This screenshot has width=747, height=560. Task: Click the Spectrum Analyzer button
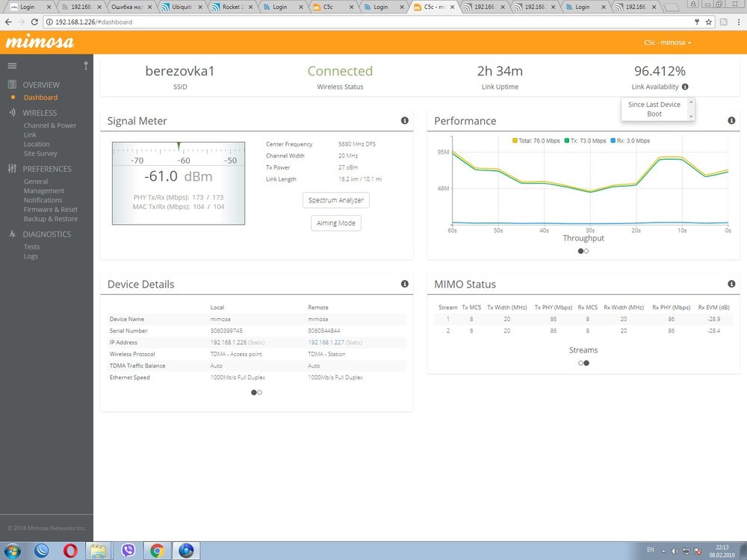(x=335, y=200)
